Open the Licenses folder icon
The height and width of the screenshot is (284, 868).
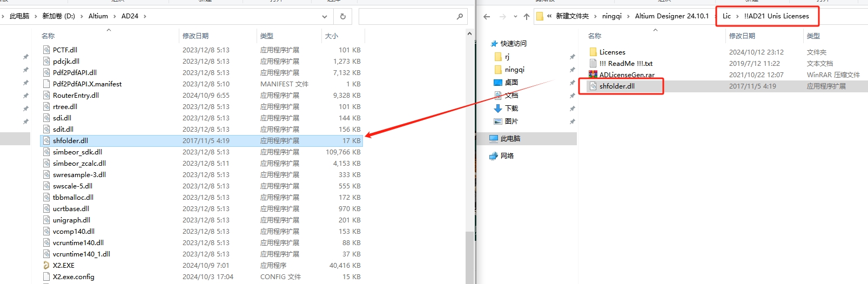593,52
